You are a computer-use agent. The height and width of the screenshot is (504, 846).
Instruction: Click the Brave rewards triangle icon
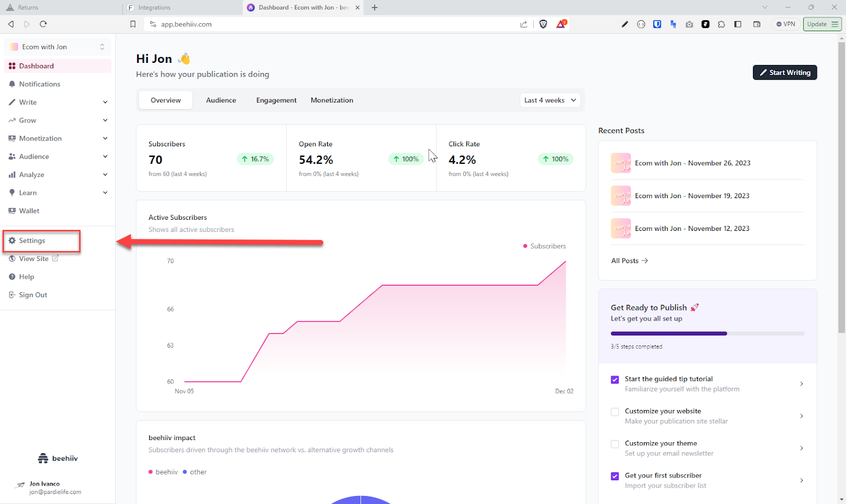[x=561, y=24]
